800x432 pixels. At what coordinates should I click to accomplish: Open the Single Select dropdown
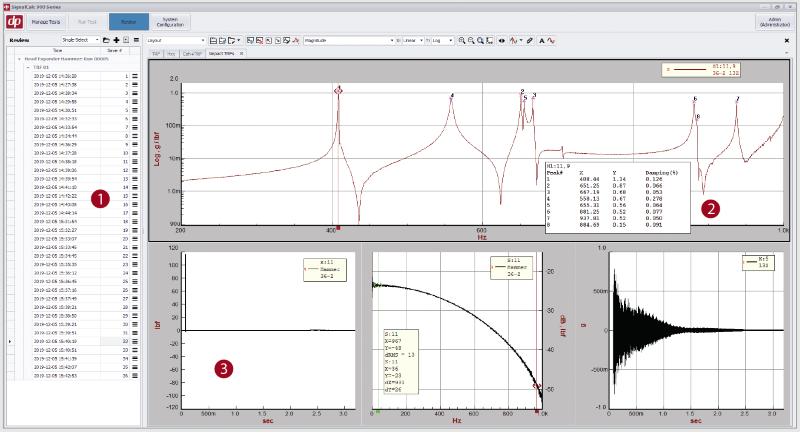[x=80, y=40]
